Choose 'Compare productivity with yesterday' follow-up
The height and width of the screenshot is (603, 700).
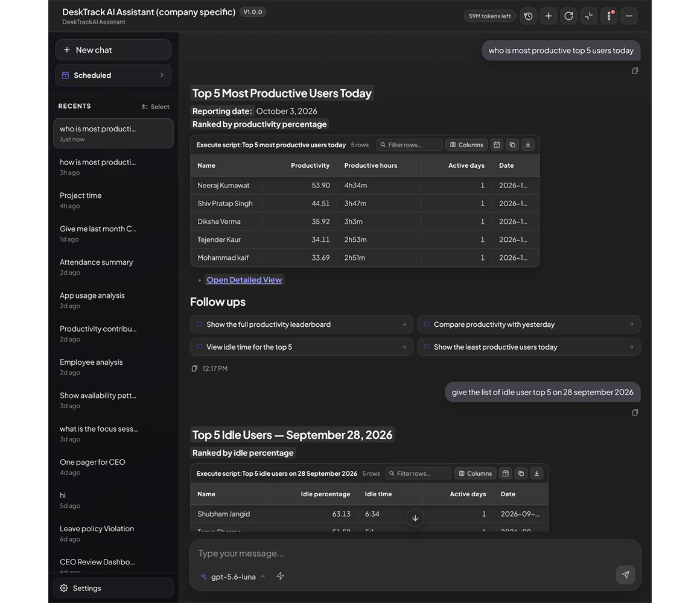529,324
